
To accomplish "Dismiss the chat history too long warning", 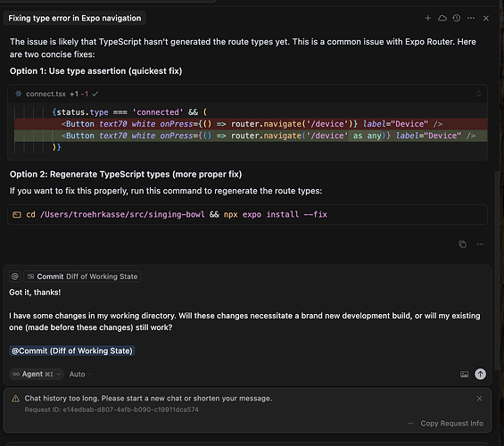I will (x=479, y=399).
